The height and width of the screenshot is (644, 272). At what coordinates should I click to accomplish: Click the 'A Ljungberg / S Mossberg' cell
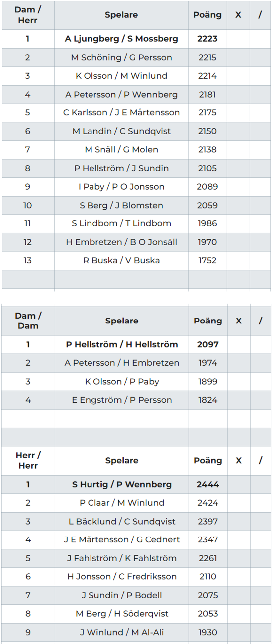121,39
